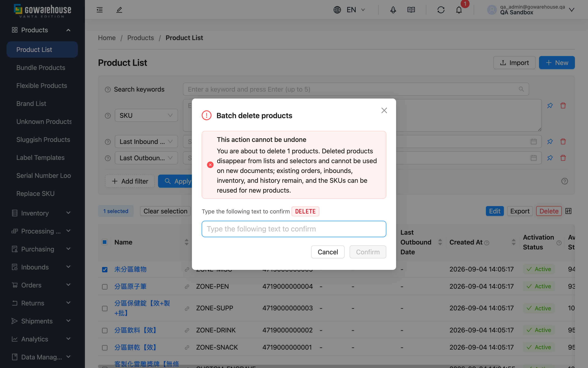Click the globe language icon
The height and width of the screenshot is (368, 588).
[337, 10]
